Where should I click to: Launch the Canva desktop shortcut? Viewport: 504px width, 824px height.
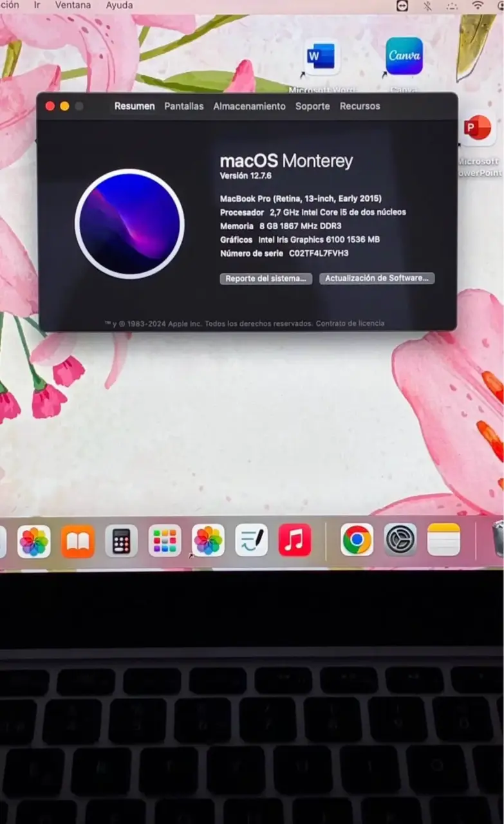[404, 57]
